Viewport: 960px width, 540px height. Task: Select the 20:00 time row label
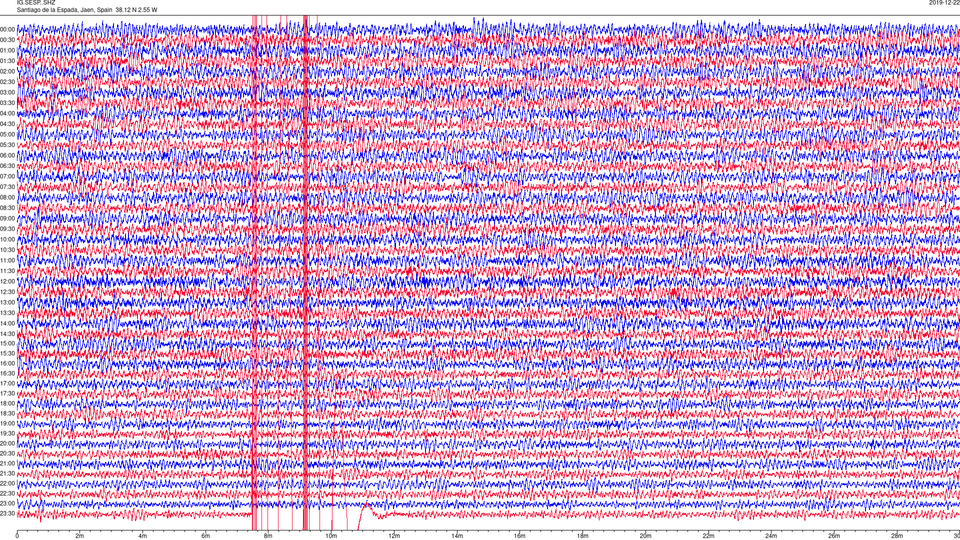pyautogui.click(x=8, y=443)
